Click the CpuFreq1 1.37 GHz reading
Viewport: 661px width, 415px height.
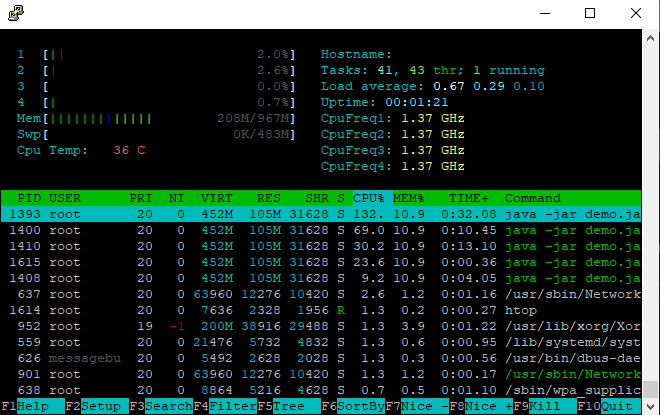tap(392, 119)
